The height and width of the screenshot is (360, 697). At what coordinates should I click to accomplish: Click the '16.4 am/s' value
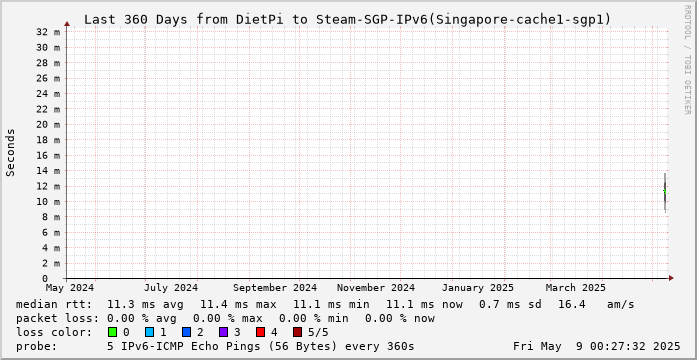coord(597,305)
